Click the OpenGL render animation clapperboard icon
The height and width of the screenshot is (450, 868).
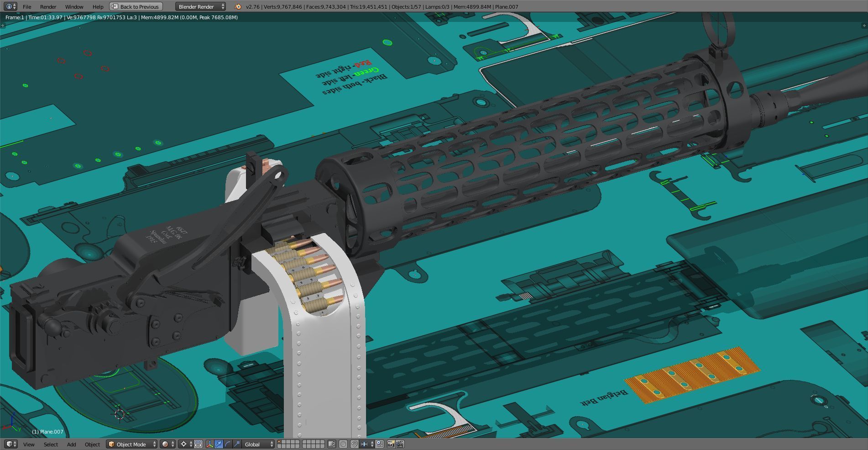tap(401, 444)
